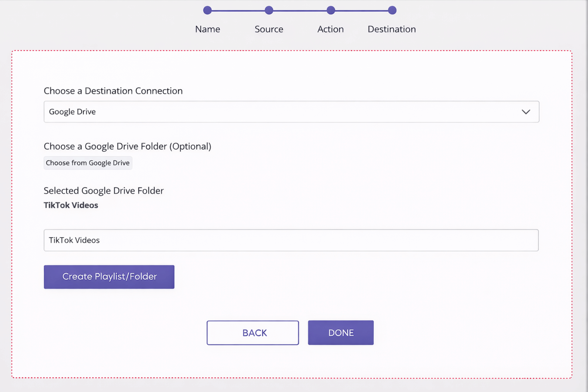Click the progress line between Source and Action
Image resolution: width=588 pixels, height=392 pixels.
point(300,11)
